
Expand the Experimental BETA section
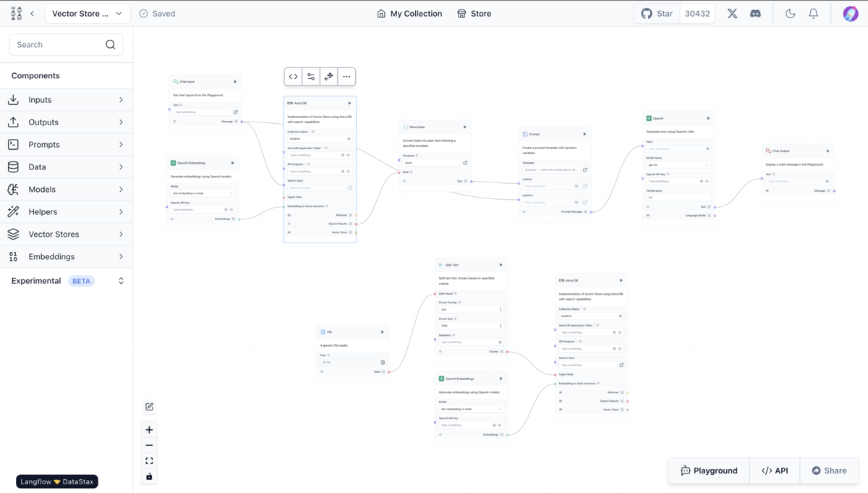(x=66, y=281)
